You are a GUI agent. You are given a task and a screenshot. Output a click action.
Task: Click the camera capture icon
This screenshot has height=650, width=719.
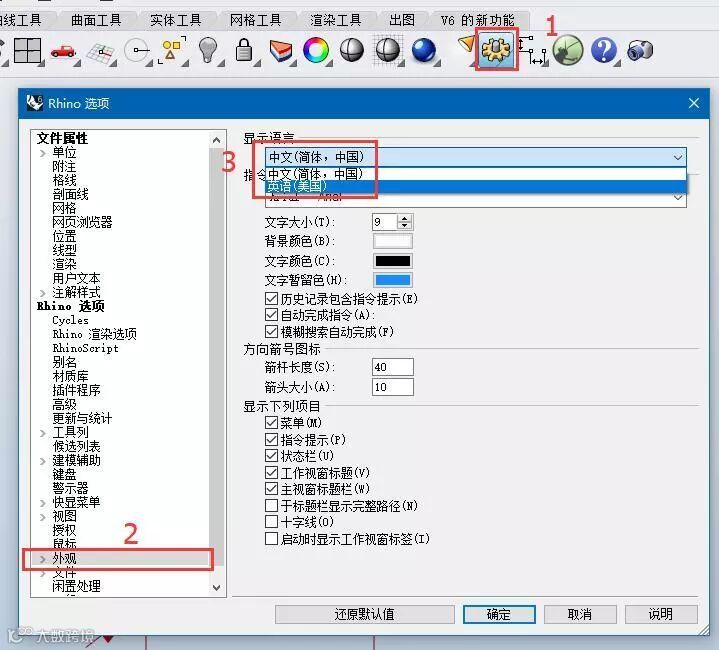click(640, 50)
